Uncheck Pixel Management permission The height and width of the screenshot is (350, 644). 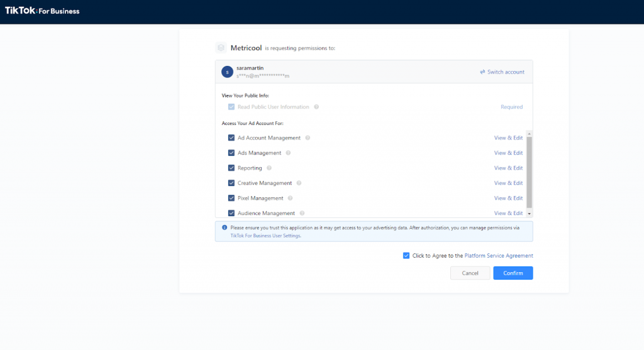231,198
